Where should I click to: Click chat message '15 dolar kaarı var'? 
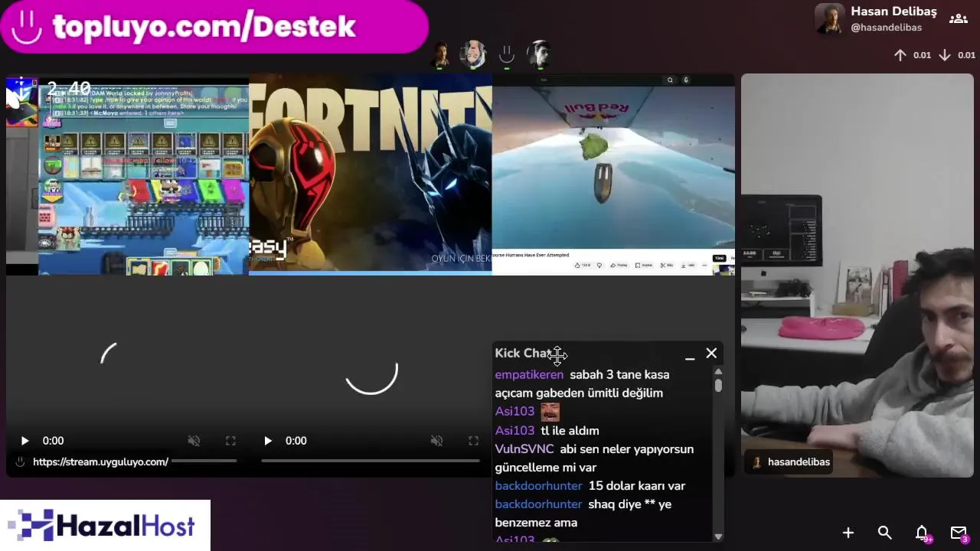(636, 486)
